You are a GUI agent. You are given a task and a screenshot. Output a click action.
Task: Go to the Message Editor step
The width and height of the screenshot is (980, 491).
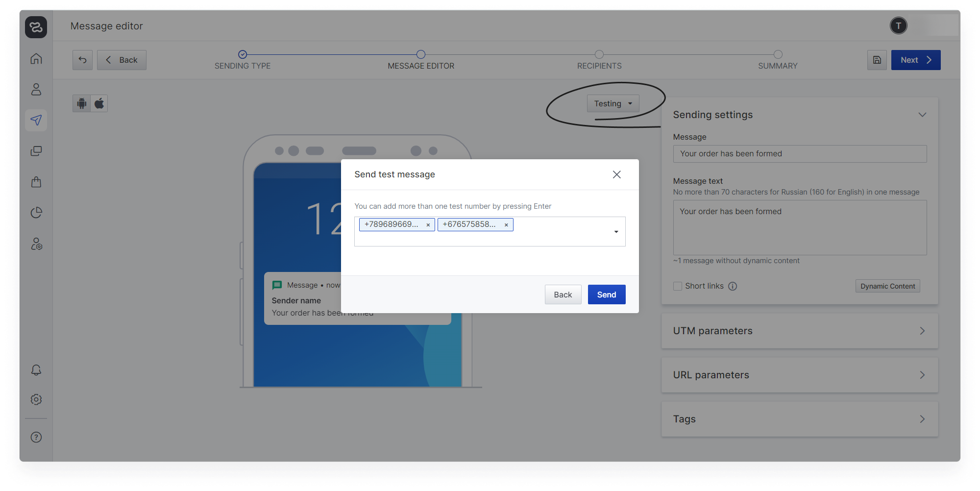[421, 60]
